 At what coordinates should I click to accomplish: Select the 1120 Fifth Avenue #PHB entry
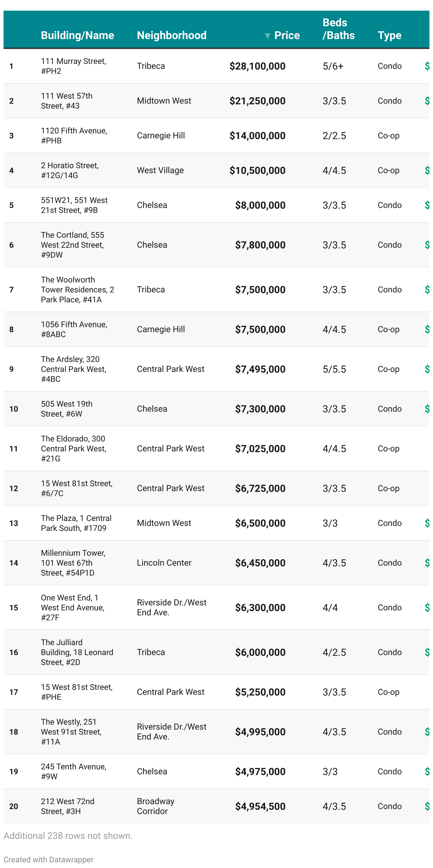(x=74, y=136)
